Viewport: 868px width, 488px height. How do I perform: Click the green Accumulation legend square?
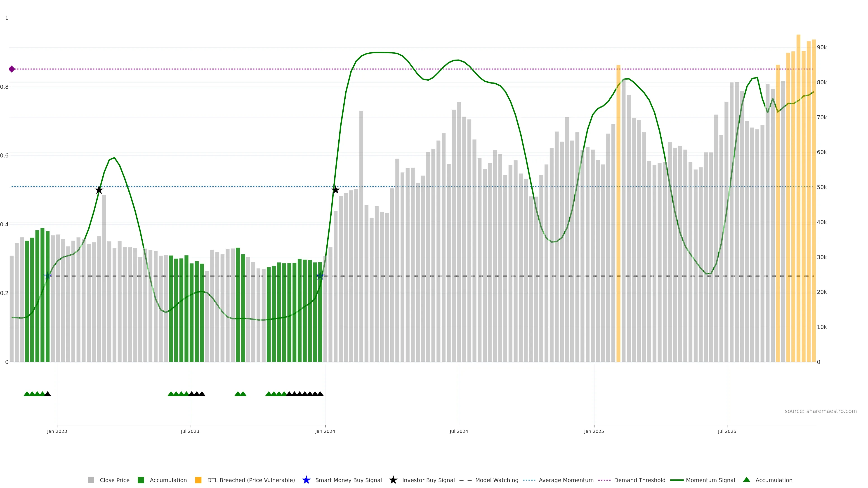[x=141, y=480]
